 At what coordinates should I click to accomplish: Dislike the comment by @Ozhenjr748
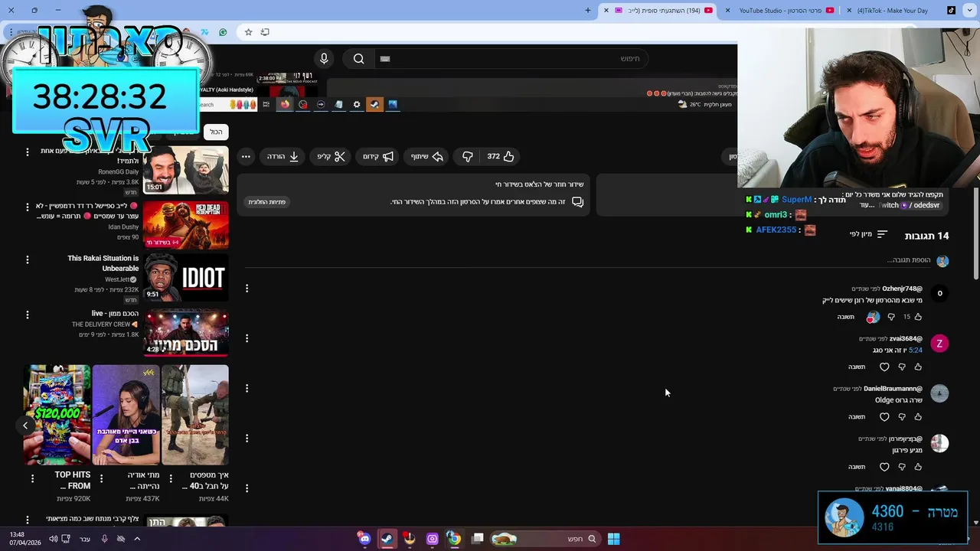click(x=891, y=317)
